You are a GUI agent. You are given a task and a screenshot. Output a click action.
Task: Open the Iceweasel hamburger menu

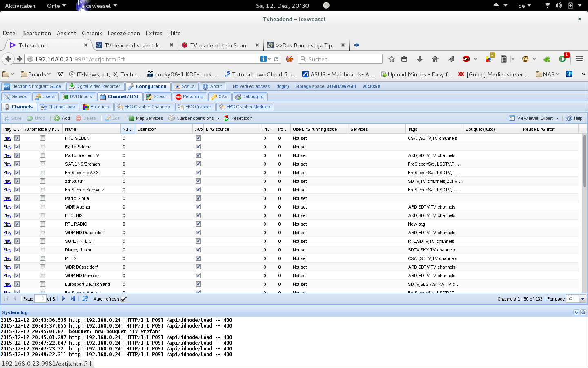coord(579,59)
